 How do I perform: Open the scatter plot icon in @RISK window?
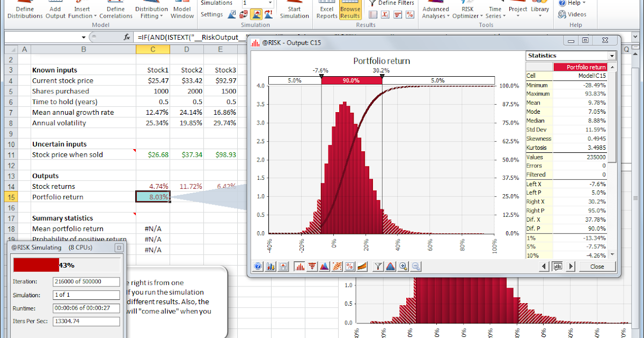337,266
